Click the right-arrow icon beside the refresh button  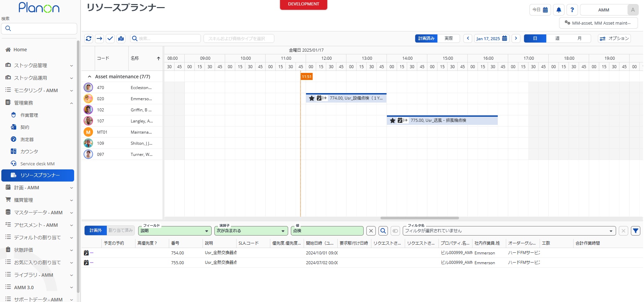click(99, 38)
